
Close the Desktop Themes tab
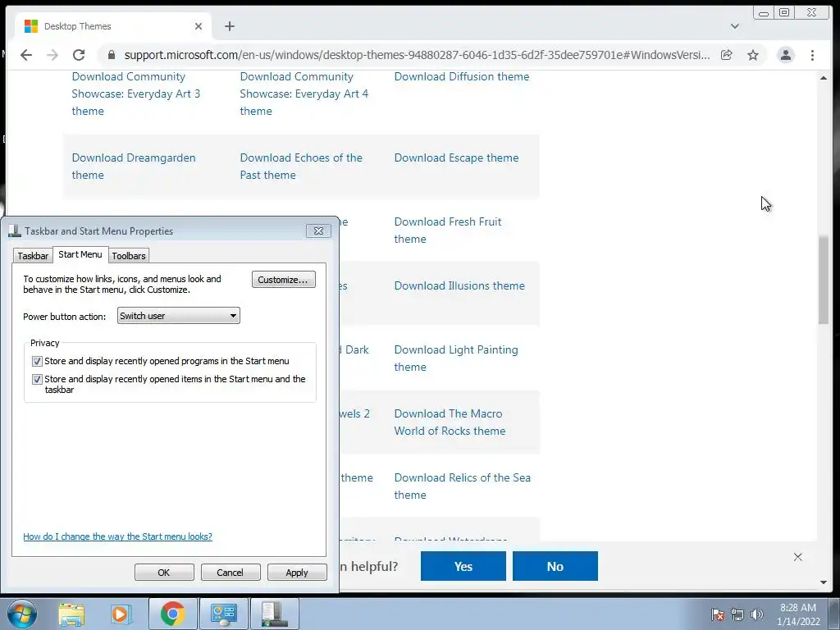point(199,26)
